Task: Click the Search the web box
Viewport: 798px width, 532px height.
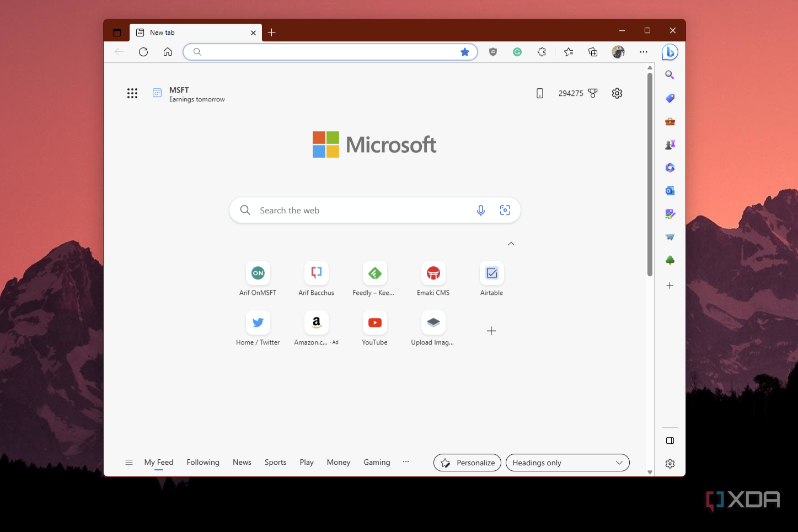Action: pos(375,210)
